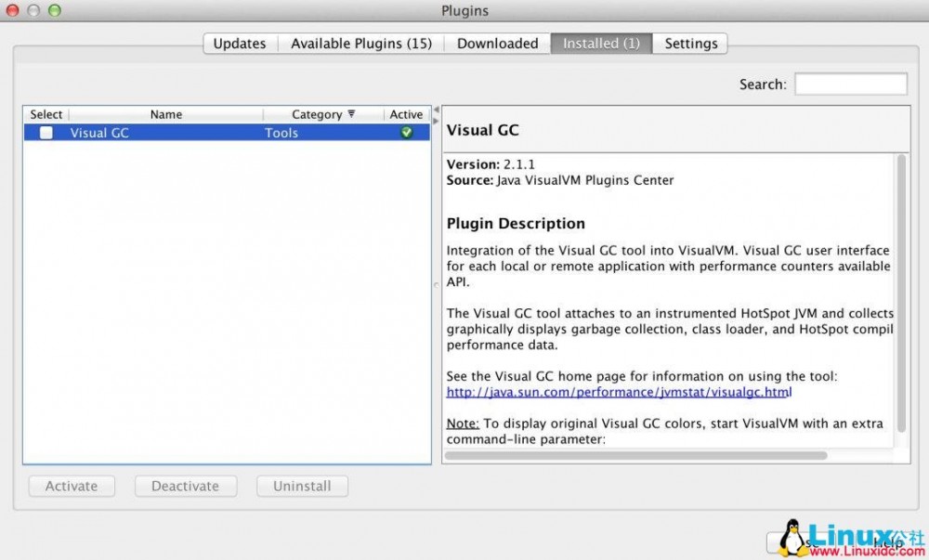Viewport: 929px width, 560px height.
Task: Click the Active column header
Action: pyautogui.click(x=406, y=114)
